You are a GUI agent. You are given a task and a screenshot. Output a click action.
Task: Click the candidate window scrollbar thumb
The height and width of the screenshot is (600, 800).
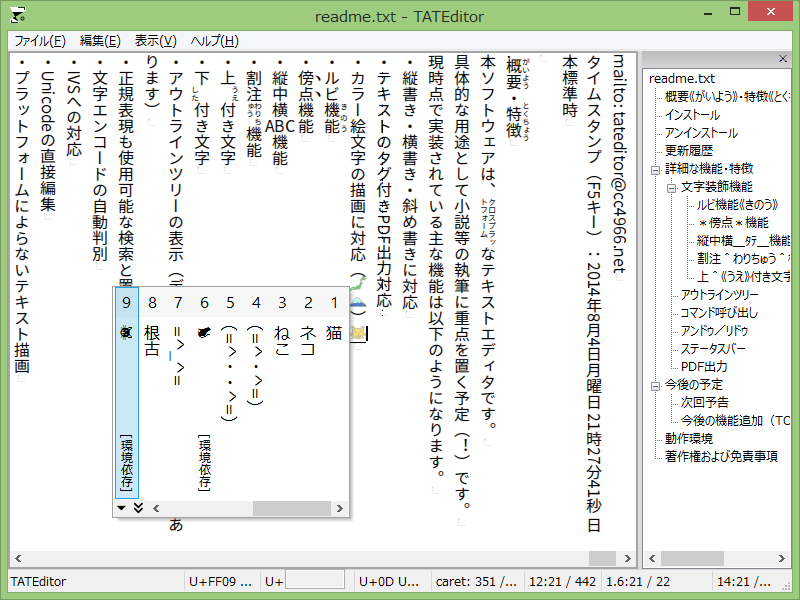tap(291, 508)
